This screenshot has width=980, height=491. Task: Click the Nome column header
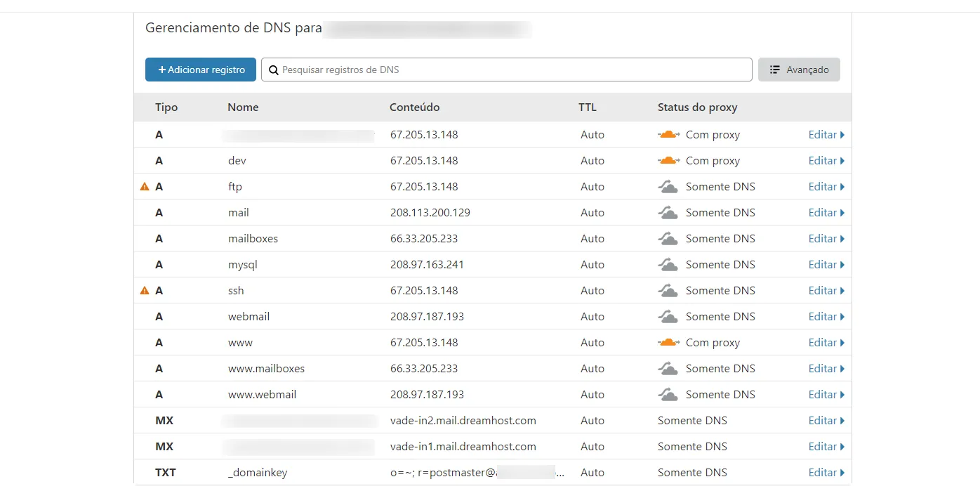pyautogui.click(x=243, y=107)
